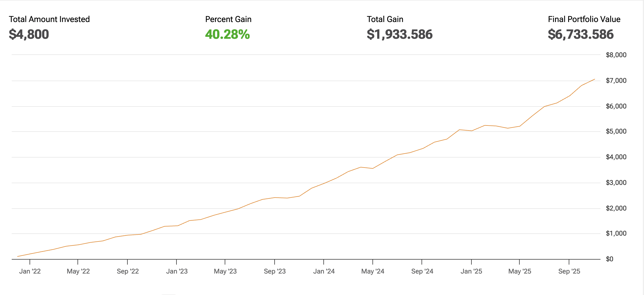Select the Sep '24 axis tick label
The height and width of the screenshot is (295, 644).
pyautogui.click(x=422, y=271)
